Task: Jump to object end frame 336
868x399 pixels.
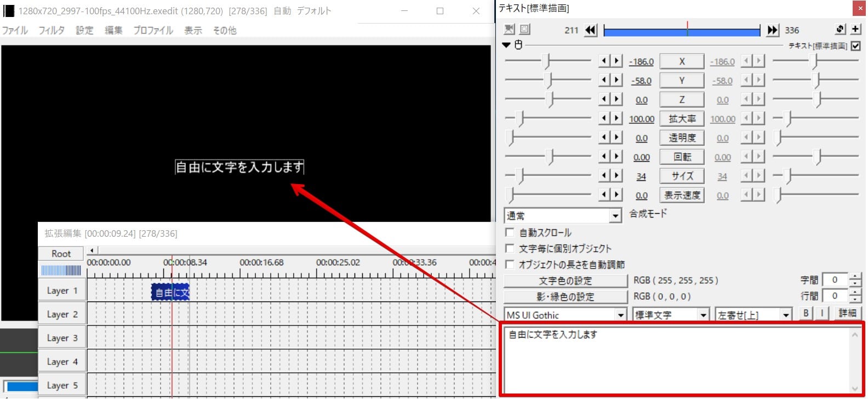Action: tap(772, 30)
